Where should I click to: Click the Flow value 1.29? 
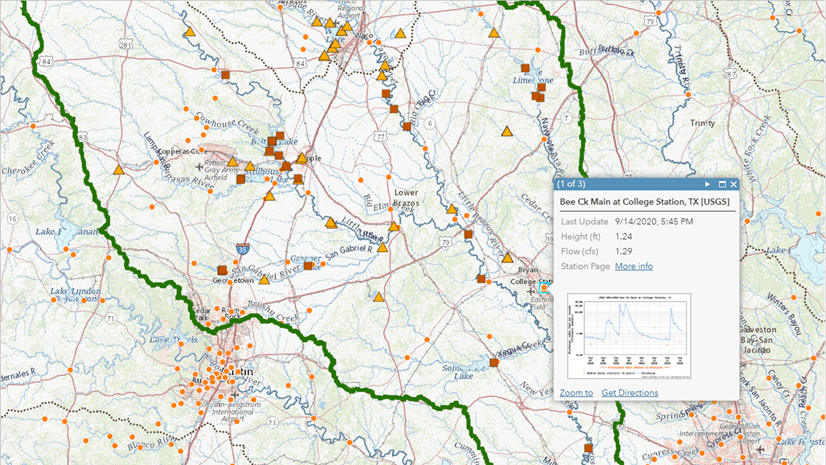(x=624, y=251)
